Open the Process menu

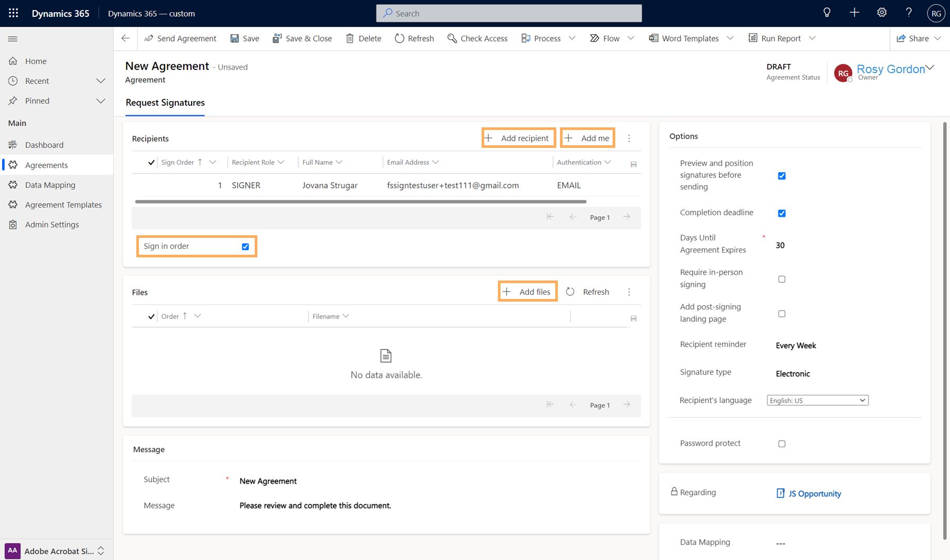[548, 38]
